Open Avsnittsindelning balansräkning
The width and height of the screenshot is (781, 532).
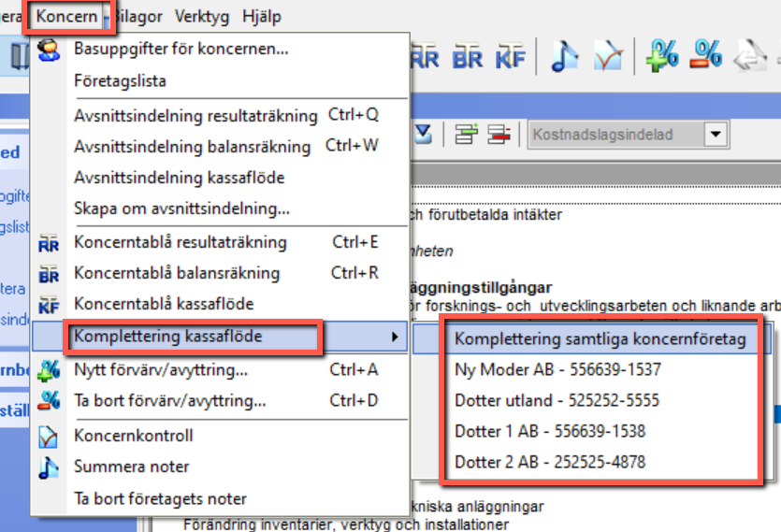[x=219, y=147]
